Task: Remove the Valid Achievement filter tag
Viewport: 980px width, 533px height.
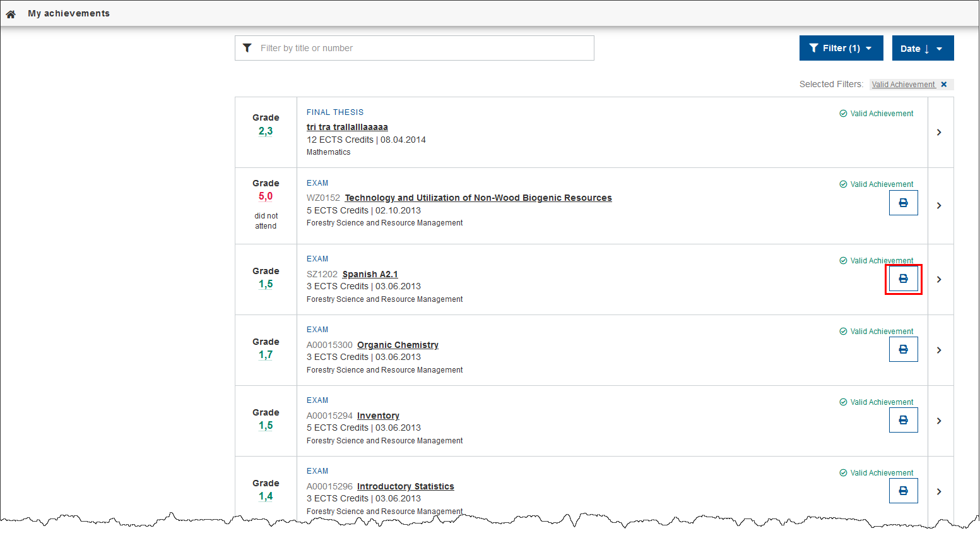Action: click(x=944, y=85)
